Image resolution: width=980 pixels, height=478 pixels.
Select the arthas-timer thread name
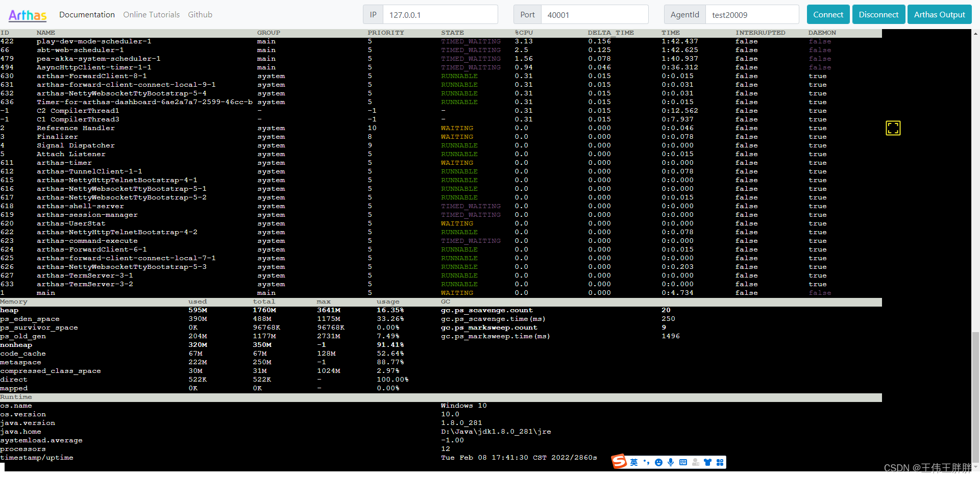[x=64, y=163]
